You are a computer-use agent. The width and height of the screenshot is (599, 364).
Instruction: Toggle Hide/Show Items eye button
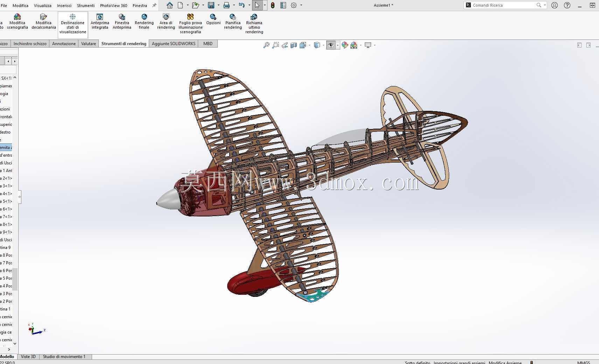tap(331, 45)
